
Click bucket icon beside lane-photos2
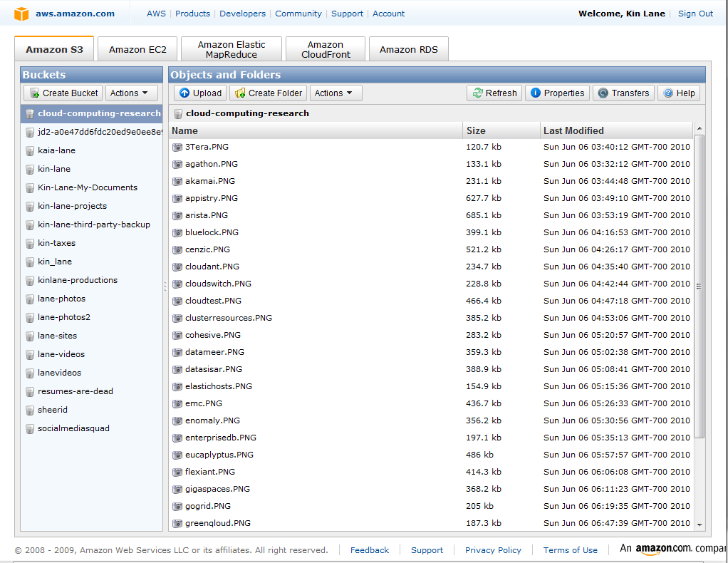click(30, 318)
